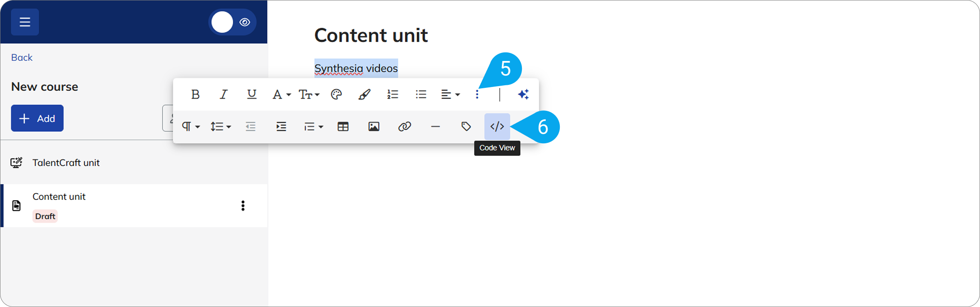980x307 pixels.
Task: Select the TalentCraft unit
Action: pos(134,162)
